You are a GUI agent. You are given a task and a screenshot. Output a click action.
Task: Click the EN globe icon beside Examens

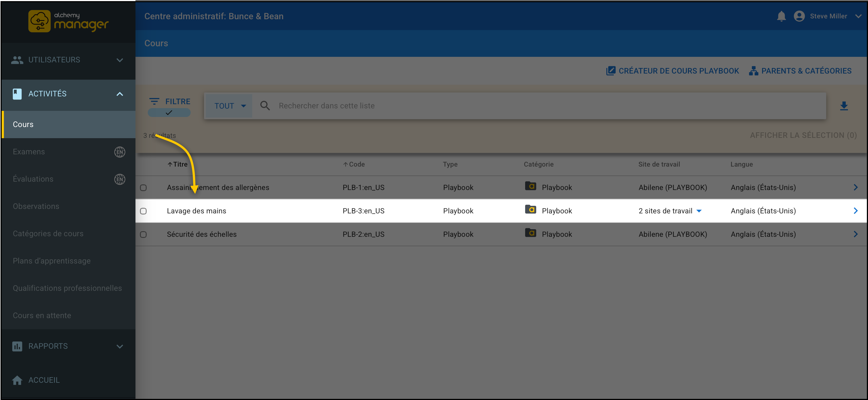point(120,152)
